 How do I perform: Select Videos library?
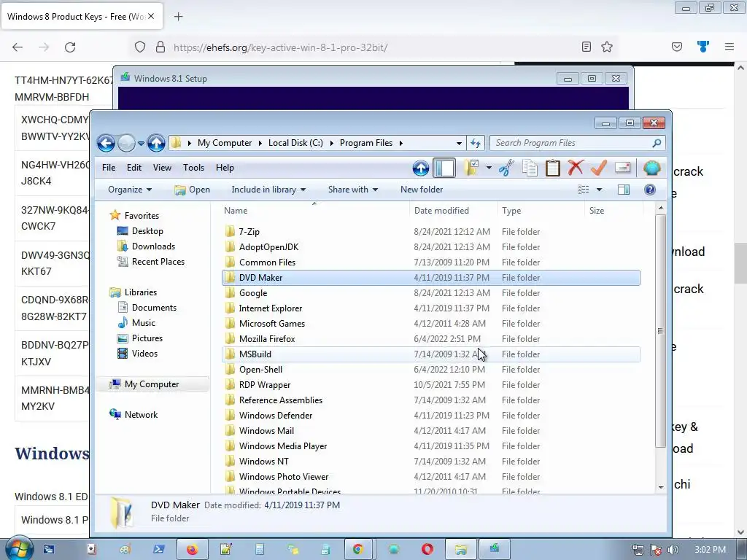coord(144,354)
